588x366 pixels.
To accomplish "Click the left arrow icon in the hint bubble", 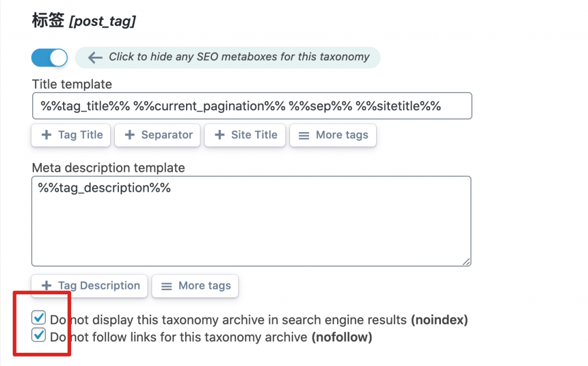I will (x=95, y=57).
